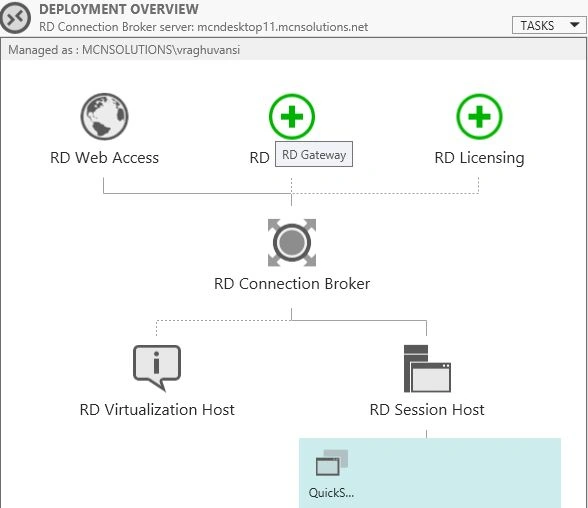Click the RD Session Host label

[x=427, y=410]
